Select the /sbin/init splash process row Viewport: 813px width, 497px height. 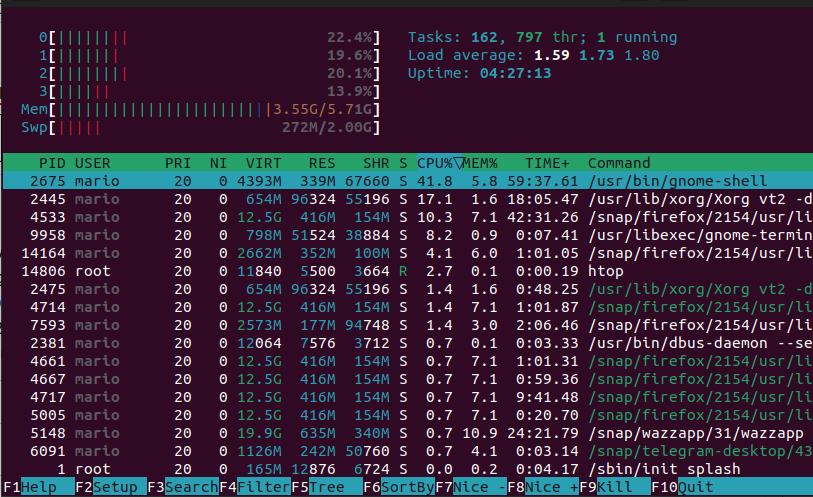[400, 469]
